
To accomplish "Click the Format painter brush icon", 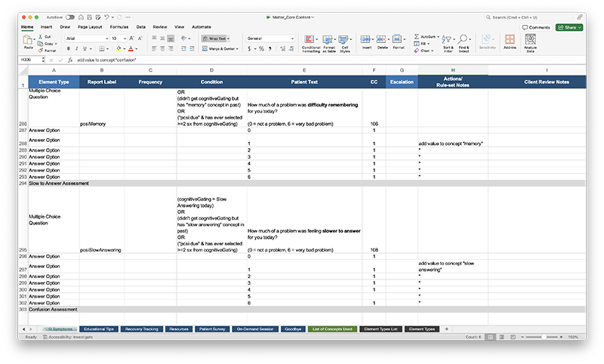I will point(40,51).
